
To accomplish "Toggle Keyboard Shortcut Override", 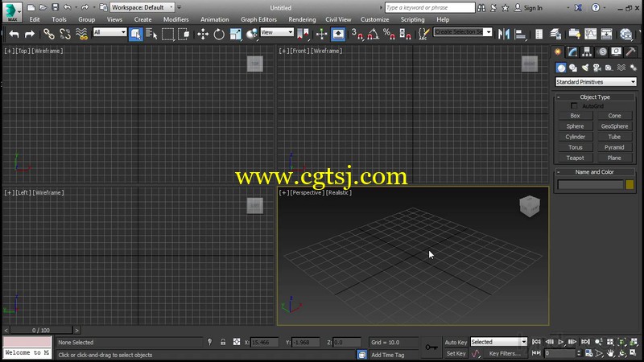I will pyautogui.click(x=338, y=34).
